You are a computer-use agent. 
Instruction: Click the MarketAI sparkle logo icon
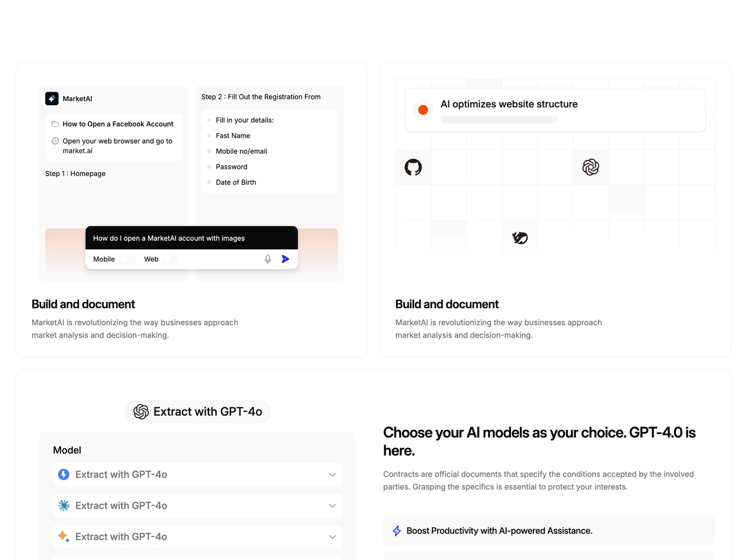coord(52,98)
